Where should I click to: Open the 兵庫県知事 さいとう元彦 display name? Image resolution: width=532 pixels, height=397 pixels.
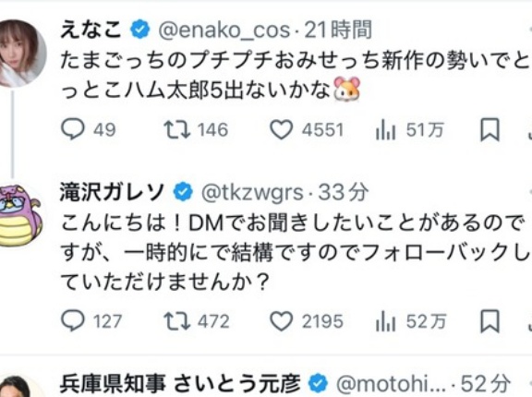180,384
